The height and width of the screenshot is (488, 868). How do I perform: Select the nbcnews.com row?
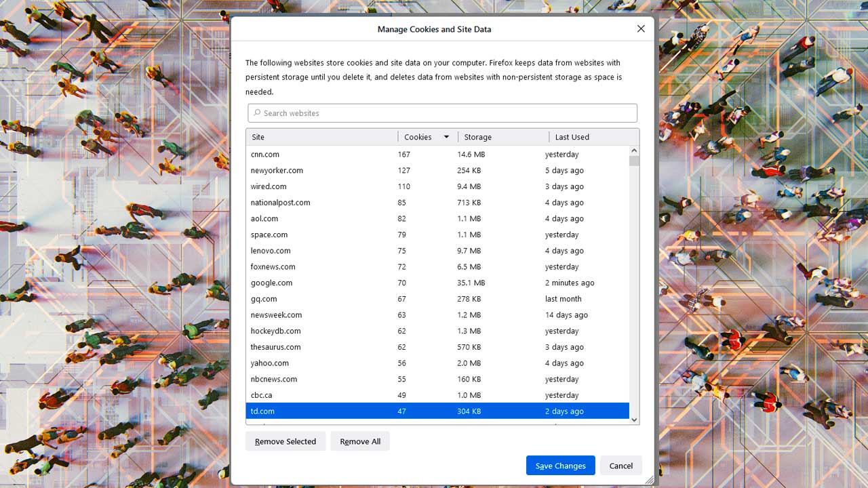pos(437,379)
